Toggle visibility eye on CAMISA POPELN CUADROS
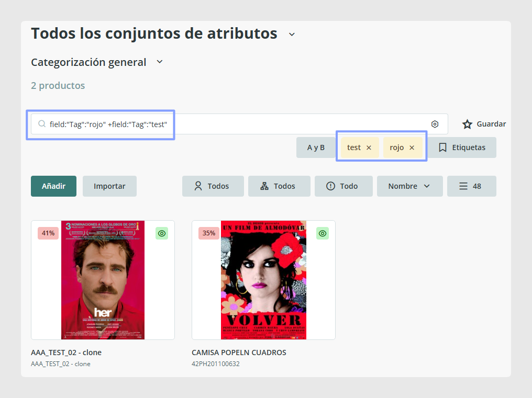This screenshot has width=532, height=398. 323,233
